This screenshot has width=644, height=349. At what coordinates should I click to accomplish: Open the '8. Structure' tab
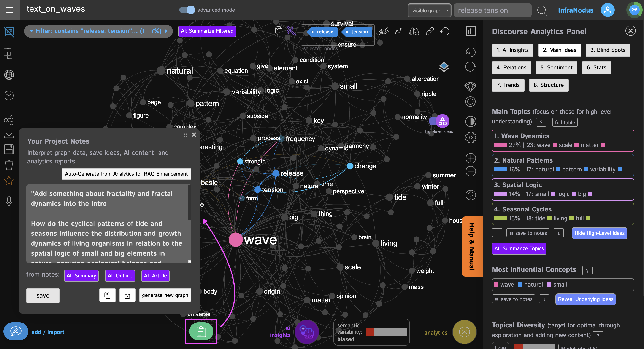point(549,85)
